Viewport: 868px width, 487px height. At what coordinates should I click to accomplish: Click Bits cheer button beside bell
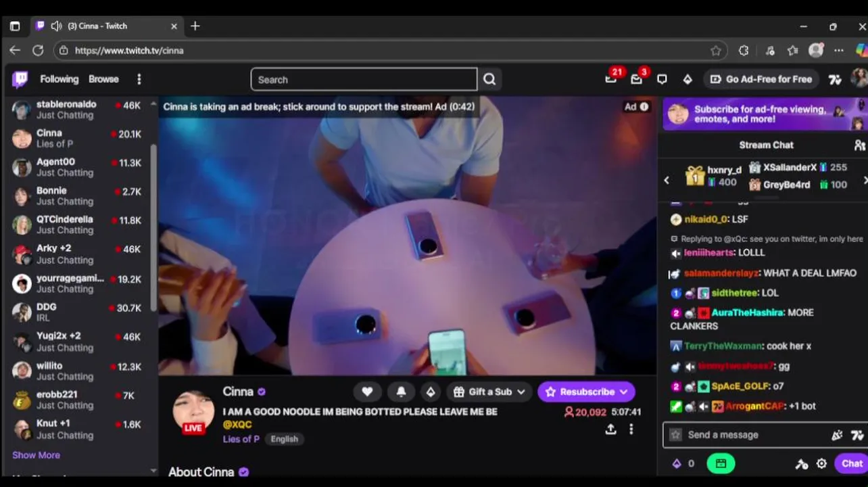[x=431, y=392]
